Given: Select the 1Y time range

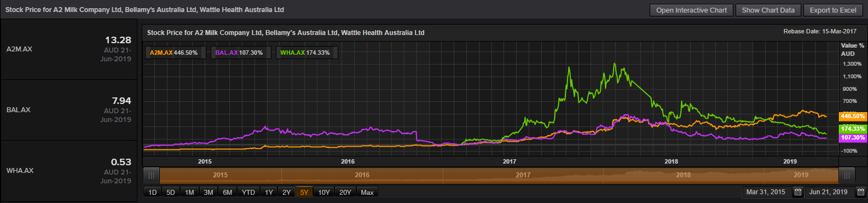Looking at the screenshot, I should [269, 192].
